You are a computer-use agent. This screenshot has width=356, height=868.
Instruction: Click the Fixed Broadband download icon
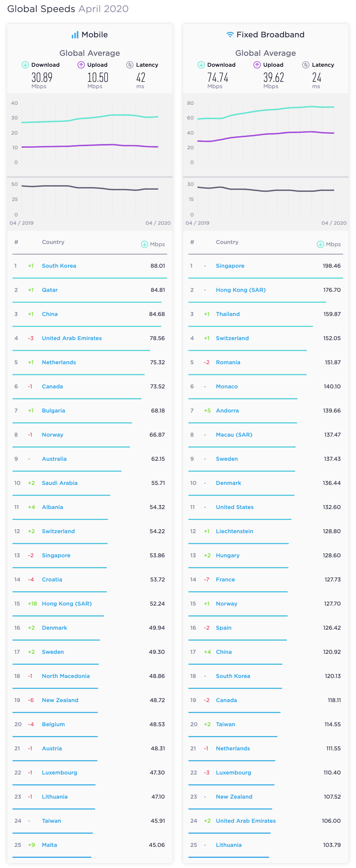201,65
